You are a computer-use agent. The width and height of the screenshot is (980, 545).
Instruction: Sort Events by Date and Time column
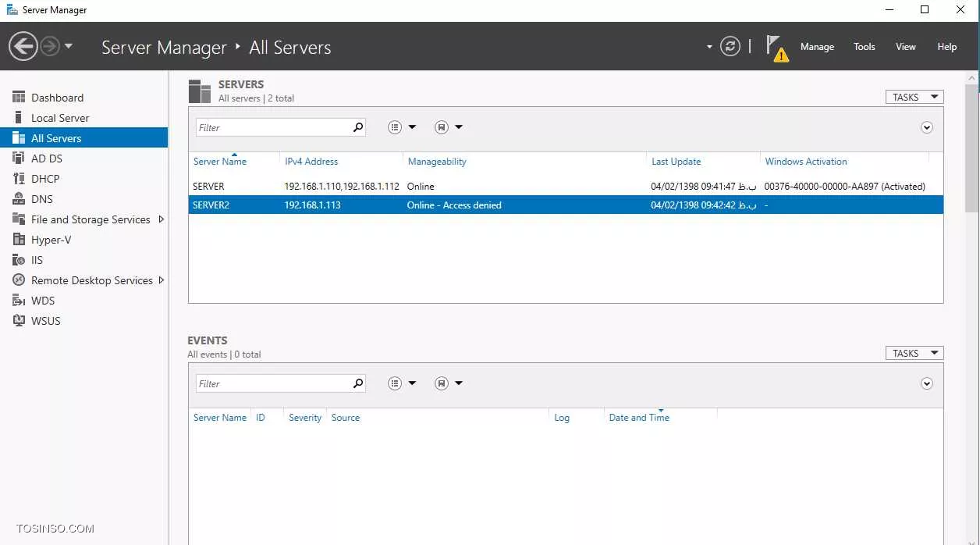639,418
